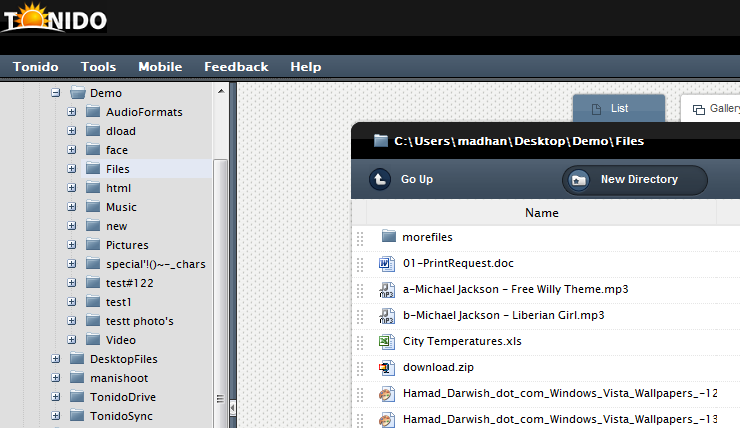The height and width of the screenshot is (428, 740).
Task: Click the Go Up button label
Action: [x=417, y=179]
